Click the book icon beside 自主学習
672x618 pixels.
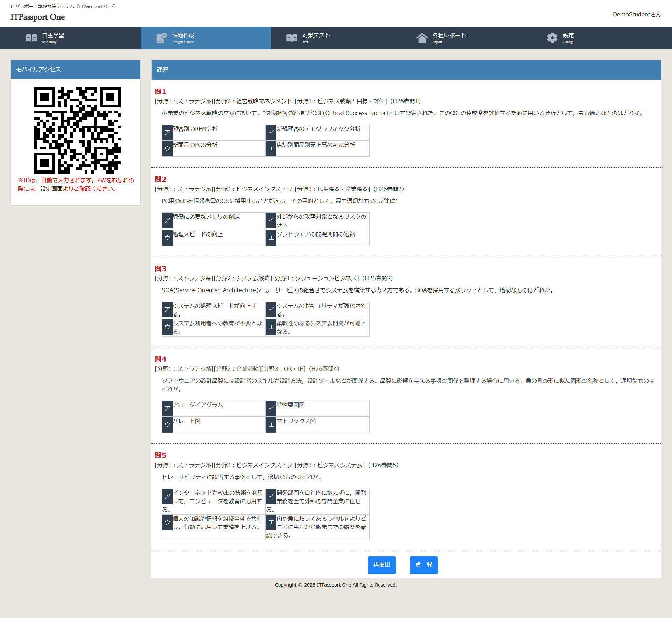click(x=31, y=38)
